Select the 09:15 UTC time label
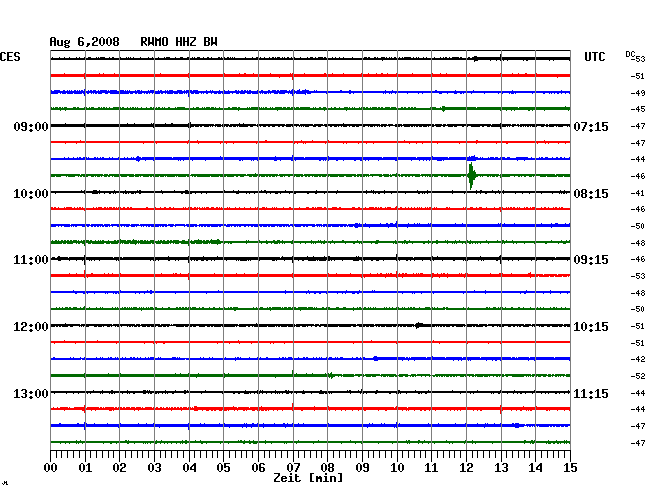650x494 pixels. point(591,260)
